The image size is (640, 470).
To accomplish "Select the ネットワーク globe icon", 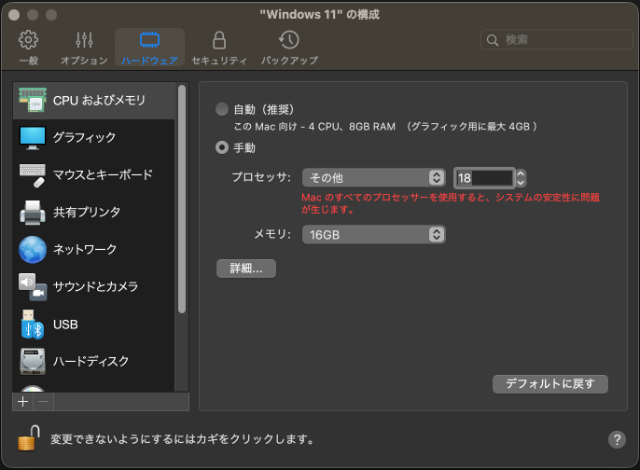I will (33, 249).
